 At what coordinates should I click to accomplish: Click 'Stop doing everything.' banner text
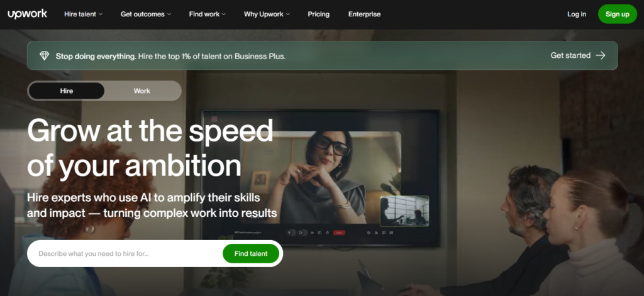click(96, 56)
